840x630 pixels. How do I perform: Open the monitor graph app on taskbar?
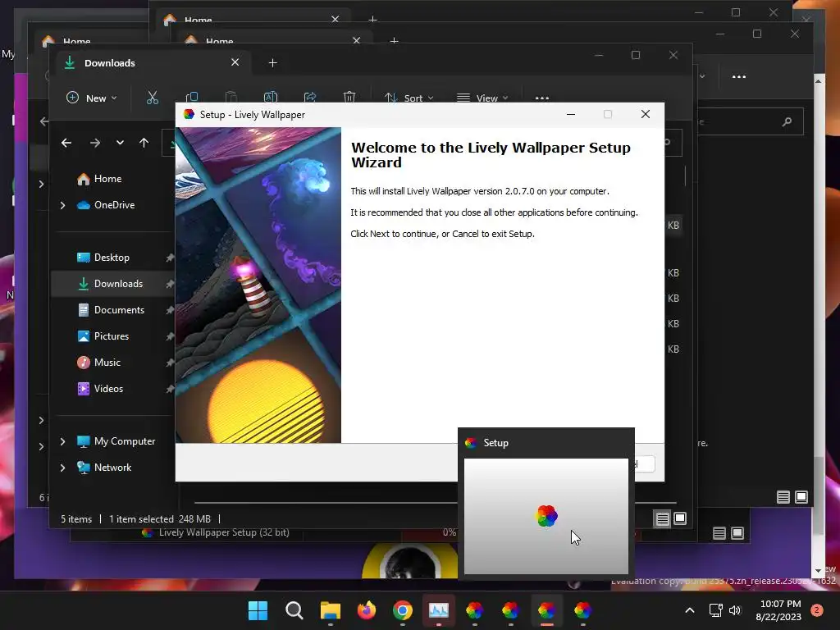point(439,610)
